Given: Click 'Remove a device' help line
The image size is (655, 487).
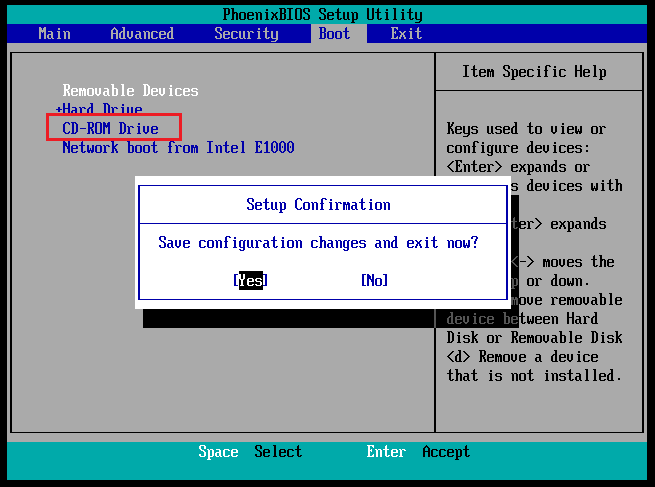Looking at the screenshot, I should (x=523, y=357).
